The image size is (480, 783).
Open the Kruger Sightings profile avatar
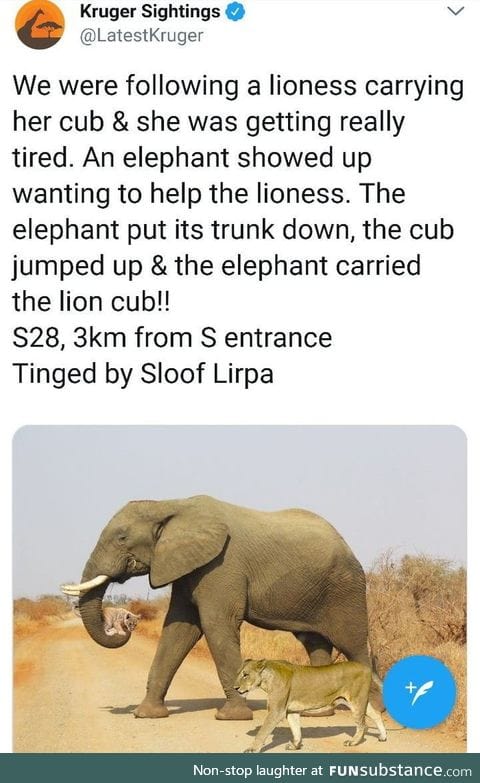(38, 24)
